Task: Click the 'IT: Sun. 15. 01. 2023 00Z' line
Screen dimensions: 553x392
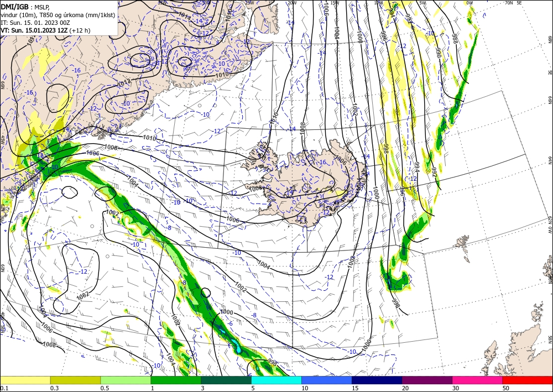Action: [35, 23]
